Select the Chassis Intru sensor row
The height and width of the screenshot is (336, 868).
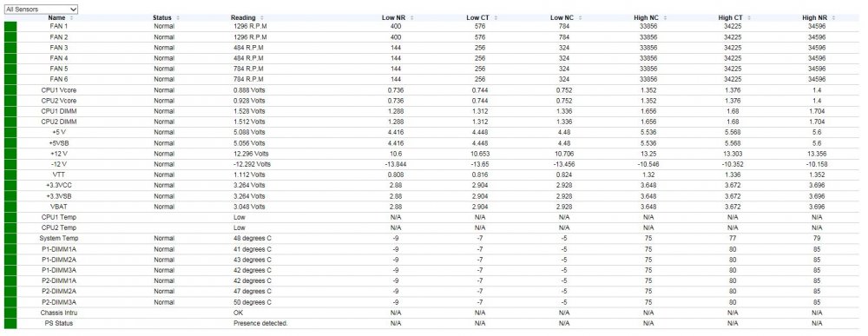(x=431, y=313)
